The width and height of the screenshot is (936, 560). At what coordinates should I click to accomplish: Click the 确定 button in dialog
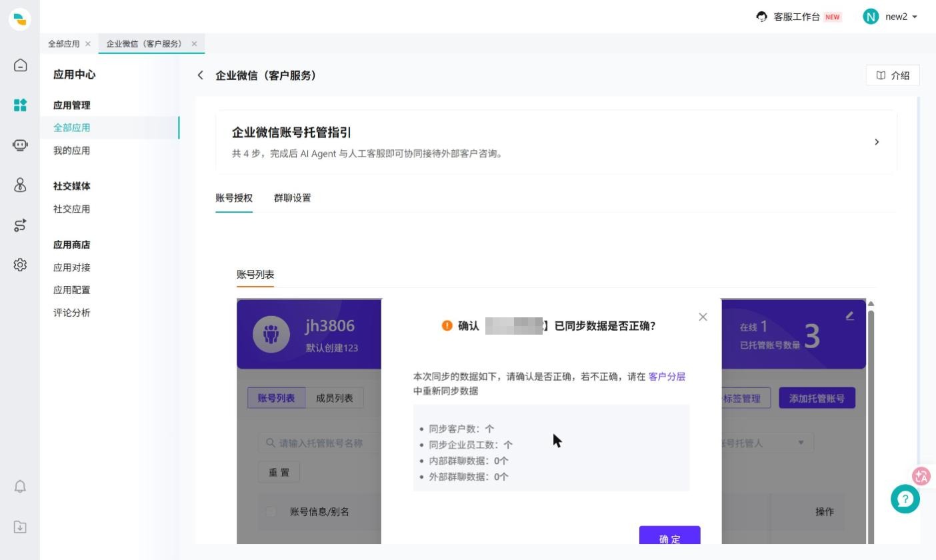(x=670, y=535)
